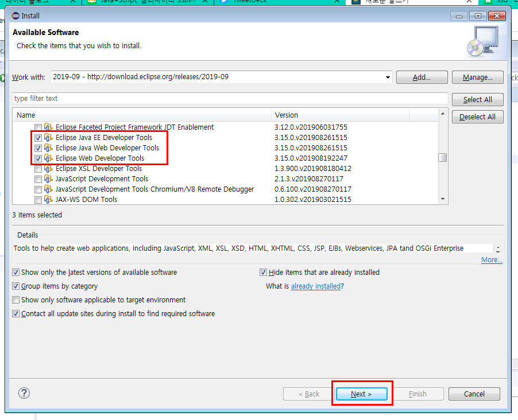Viewport: 518px width, 420px height.
Task: Click the software list scroll-down arrow
Action: click(443, 199)
